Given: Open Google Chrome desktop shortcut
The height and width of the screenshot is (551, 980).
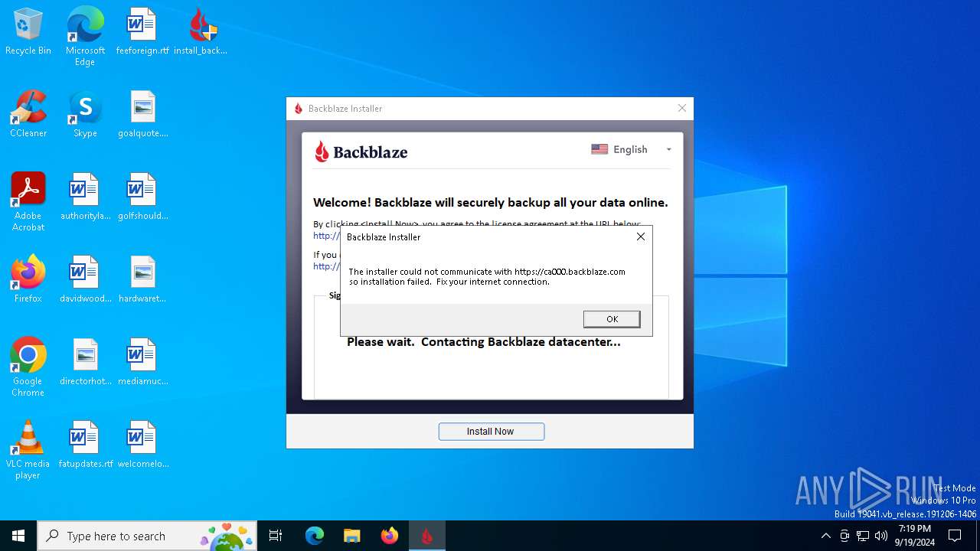Looking at the screenshot, I should (x=28, y=367).
